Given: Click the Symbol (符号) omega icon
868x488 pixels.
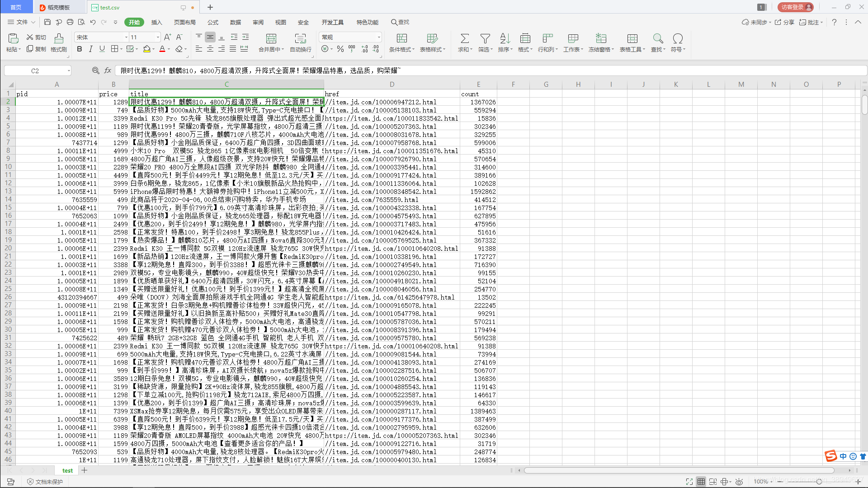Looking at the screenshot, I should pos(678,38).
